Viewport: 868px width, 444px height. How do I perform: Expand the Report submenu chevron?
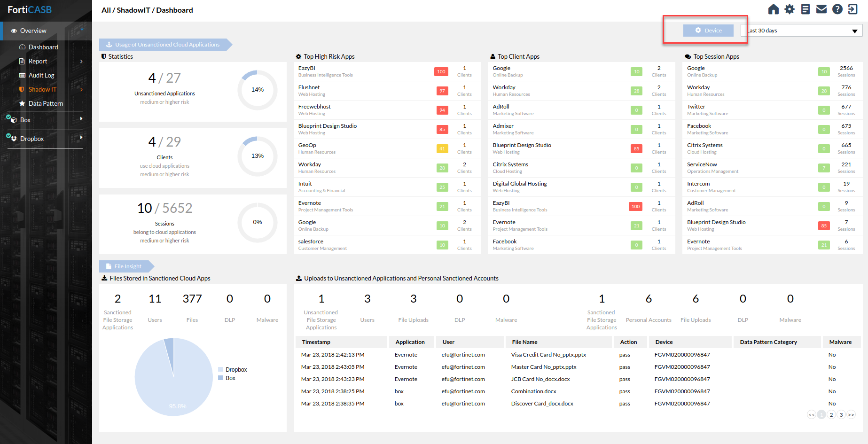81,61
